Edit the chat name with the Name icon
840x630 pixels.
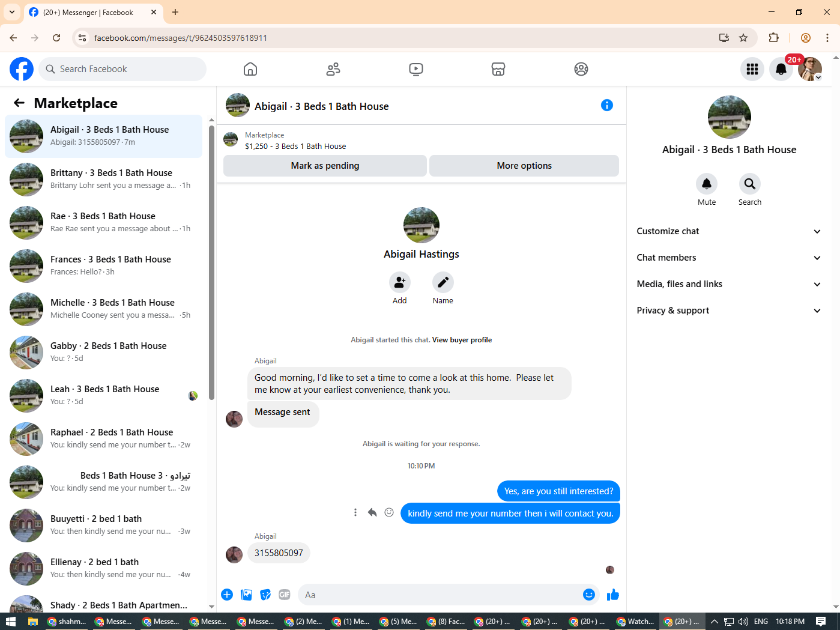click(443, 282)
